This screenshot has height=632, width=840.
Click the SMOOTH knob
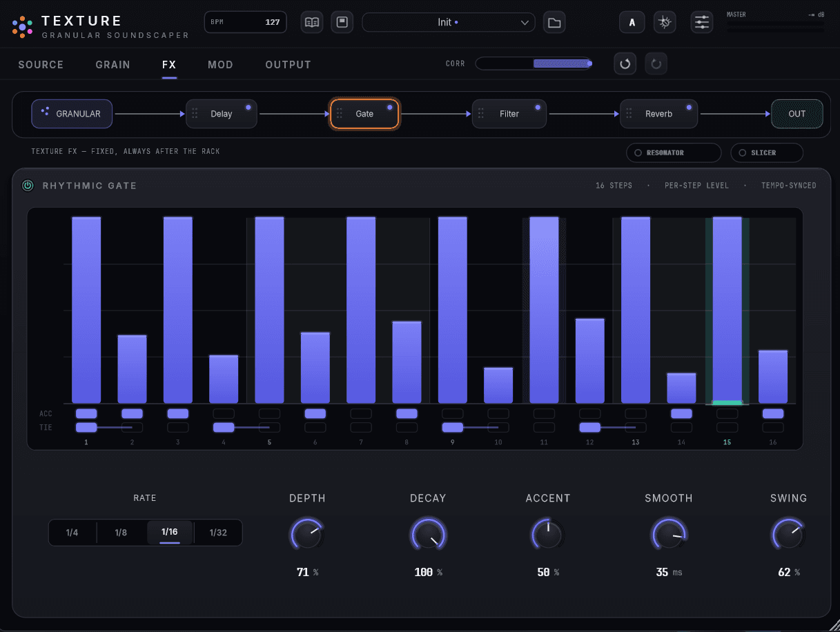click(x=669, y=534)
